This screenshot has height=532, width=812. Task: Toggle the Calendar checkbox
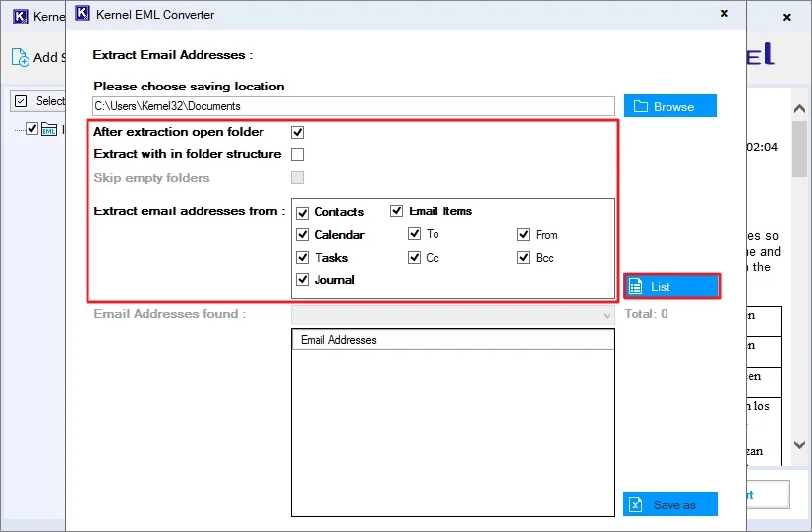[303, 235]
